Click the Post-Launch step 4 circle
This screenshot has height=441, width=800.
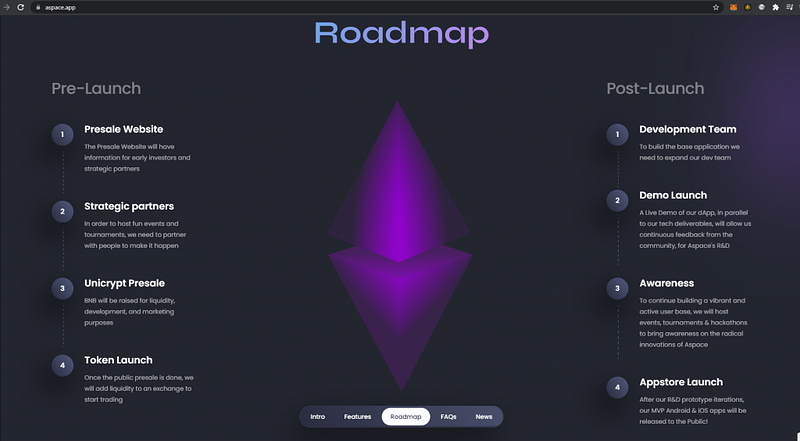coord(617,387)
